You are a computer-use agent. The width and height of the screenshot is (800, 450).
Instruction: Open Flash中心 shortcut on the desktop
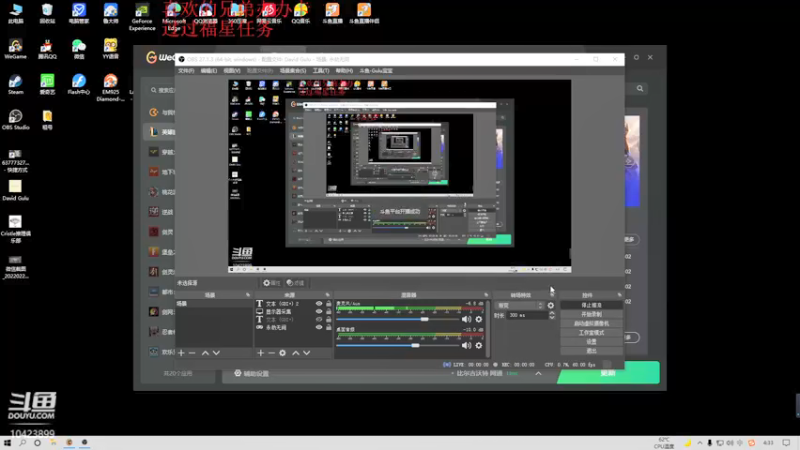point(79,85)
